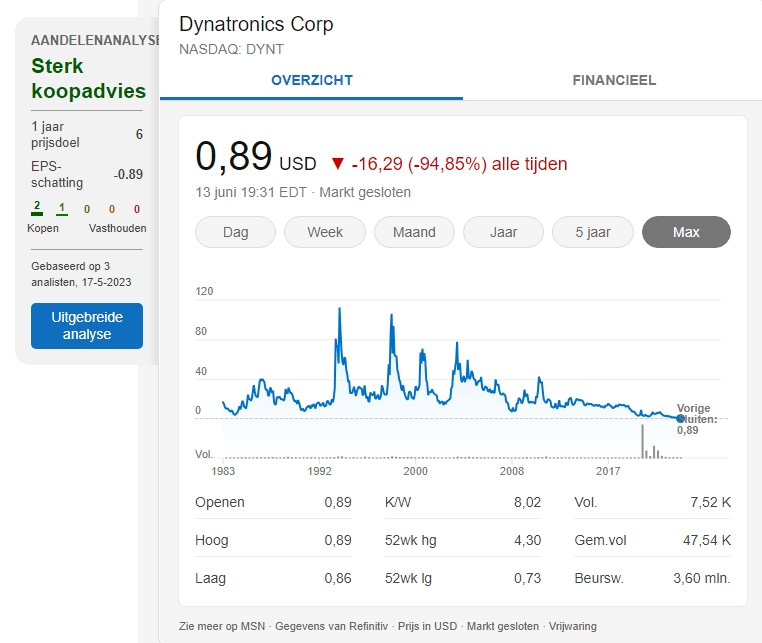Show the Dag chart range

point(235,232)
